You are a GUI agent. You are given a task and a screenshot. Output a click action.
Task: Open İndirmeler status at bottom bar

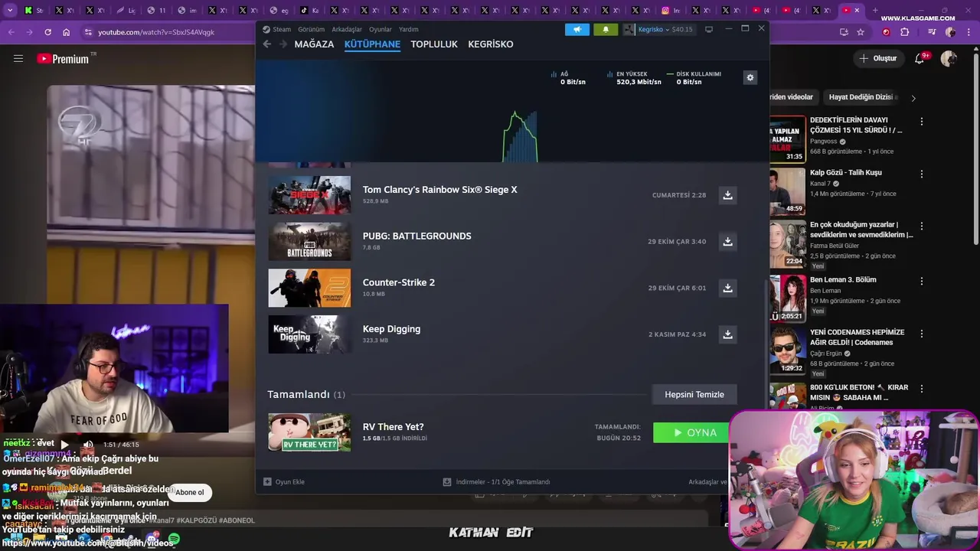[497, 482]
